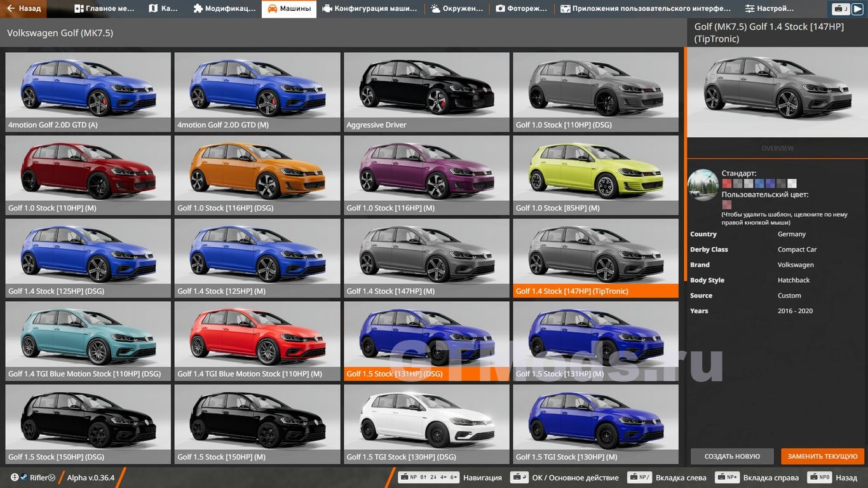Click the Назад back button
This screenshot has height=488, width=868.
(24, 9)
